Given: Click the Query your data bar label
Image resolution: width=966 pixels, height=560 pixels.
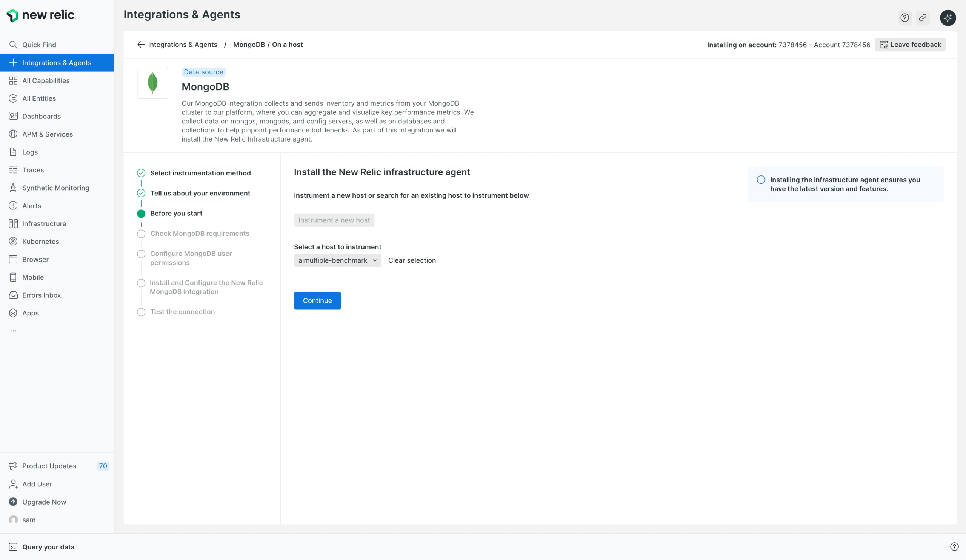Looking at the screenshot, I should pyautogui.click(x=48, y=547).
